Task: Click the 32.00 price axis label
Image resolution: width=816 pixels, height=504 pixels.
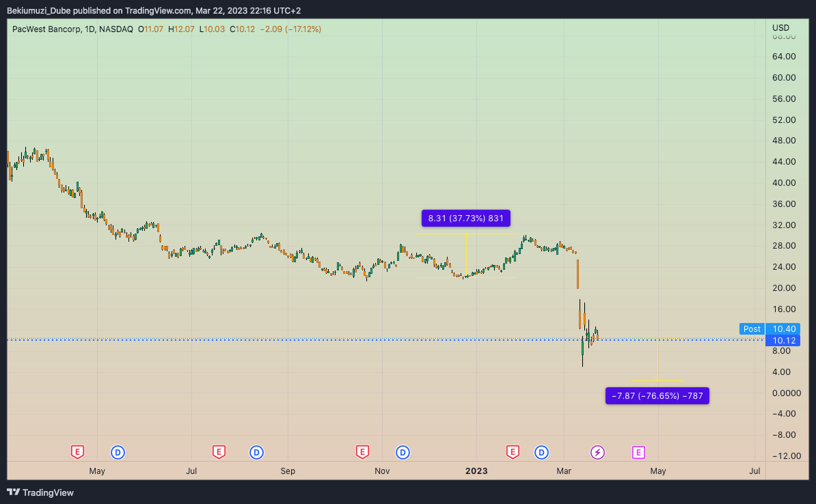Action: tap(784, 225)
